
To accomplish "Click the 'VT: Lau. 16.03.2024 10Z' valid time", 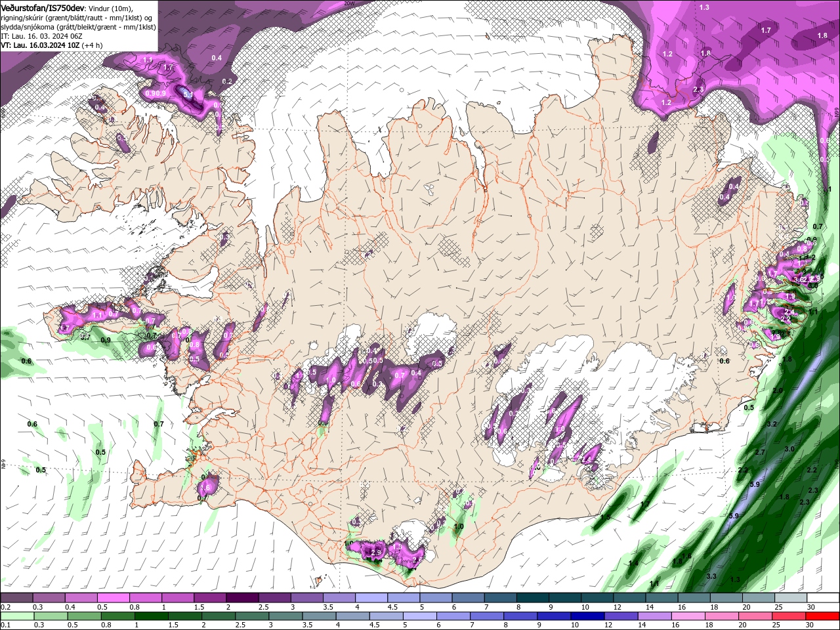I will pyautogui.click(x=40, y=45).
